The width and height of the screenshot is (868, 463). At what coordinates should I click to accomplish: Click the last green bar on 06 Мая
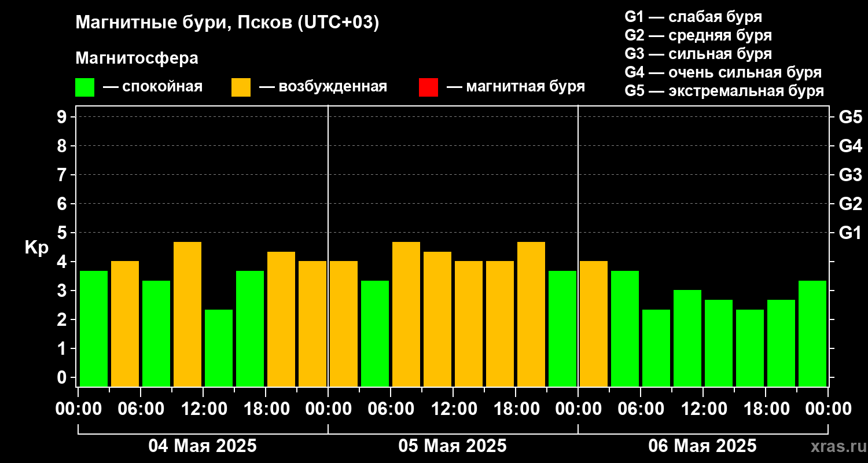pyautogui.click(x=812, y=333)
